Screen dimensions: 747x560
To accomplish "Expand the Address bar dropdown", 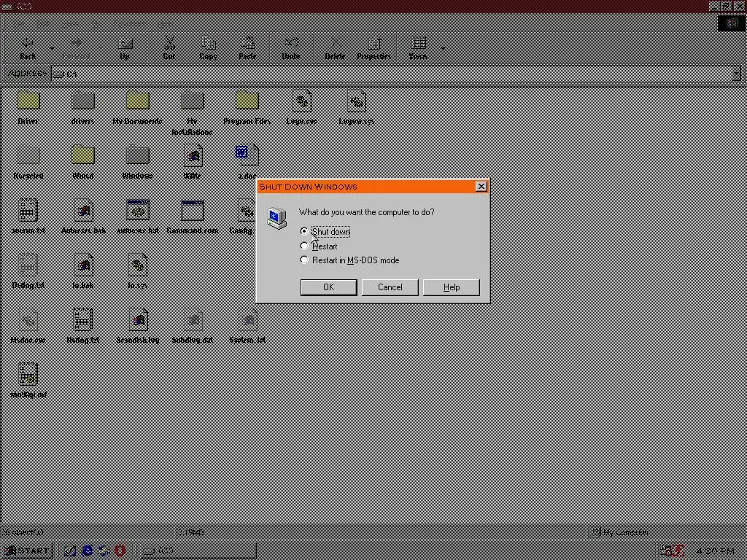I will (x=736, y=74).
